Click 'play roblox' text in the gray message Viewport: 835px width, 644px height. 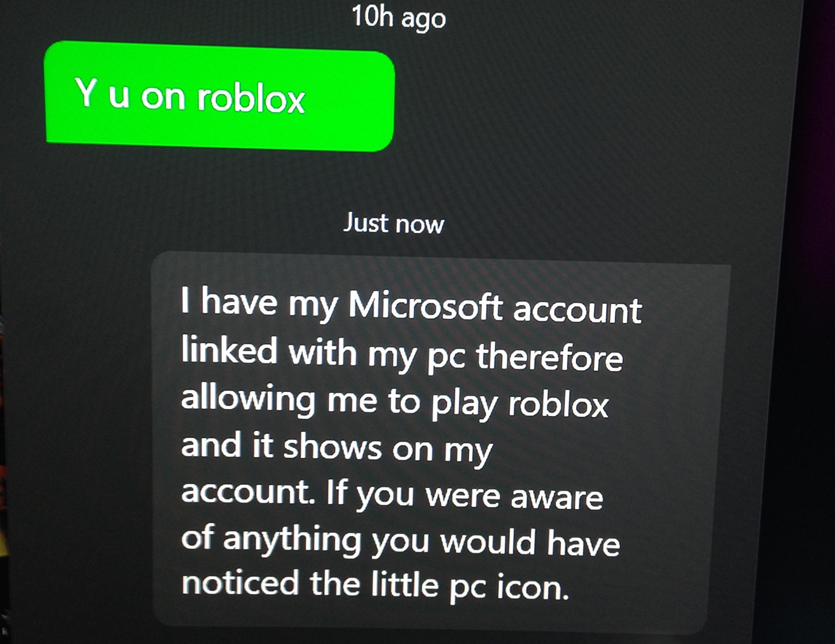tap(520, 404)
